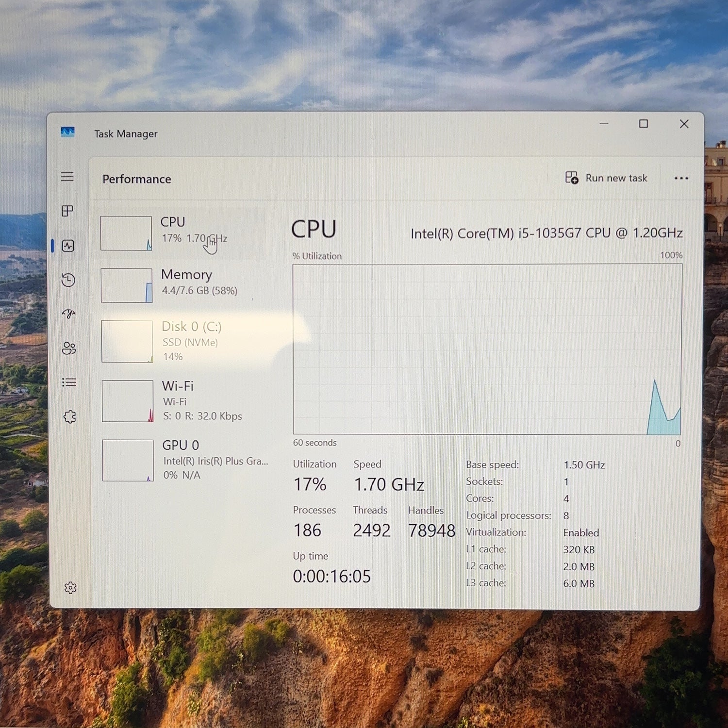Click the 60 seconds graph label
The height and width of the screenshot is (728, 728).
click(x=314, y=443)
